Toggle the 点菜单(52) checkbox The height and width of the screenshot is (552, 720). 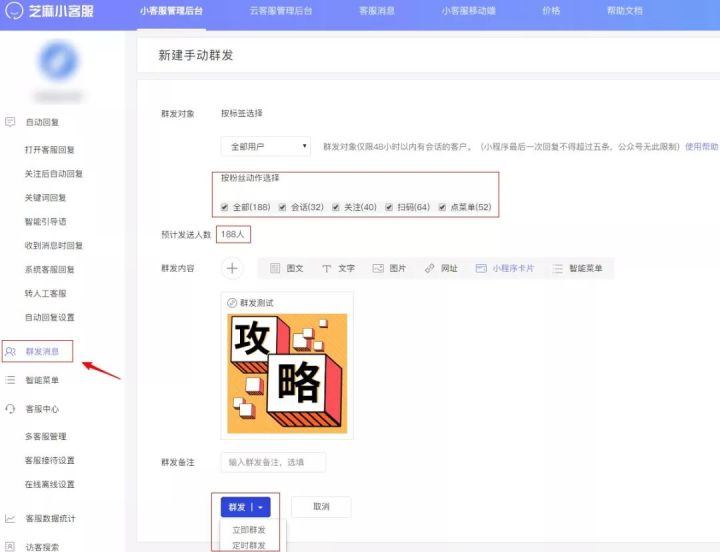click(x=442, y=207)
